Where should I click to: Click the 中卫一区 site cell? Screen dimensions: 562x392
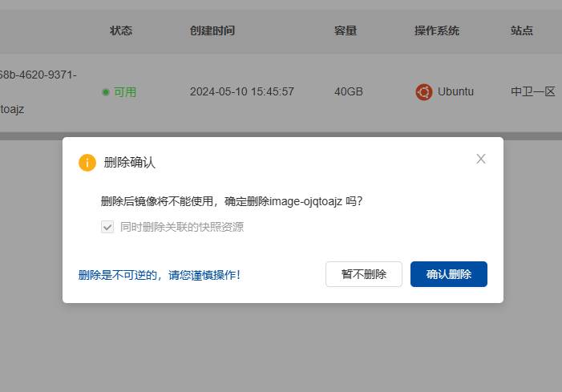click(x=532, y=91)
